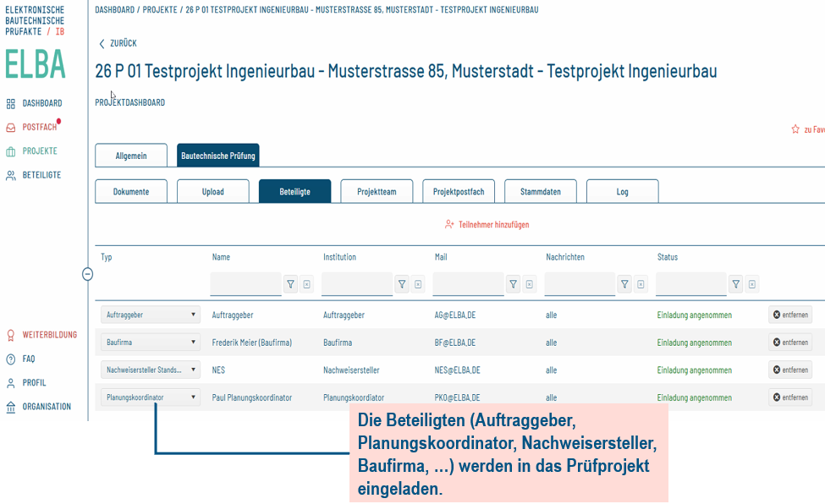Open the Postfach inbox icon
The height and width of the screenshot is (504, 825).
[x=10, y=128]
